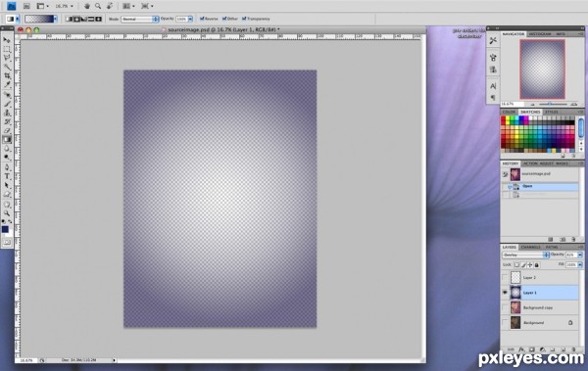The height and width of the screenshot is (371, 588).
Task: Choose the Diamond gradient style
Action: pos(99,19)
